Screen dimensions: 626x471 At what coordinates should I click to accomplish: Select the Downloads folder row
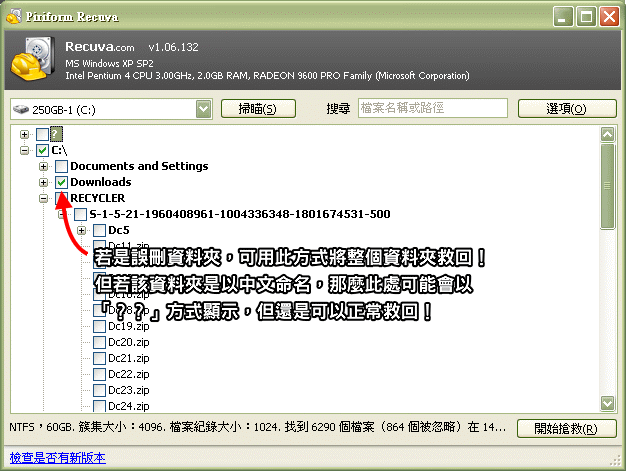101,182
